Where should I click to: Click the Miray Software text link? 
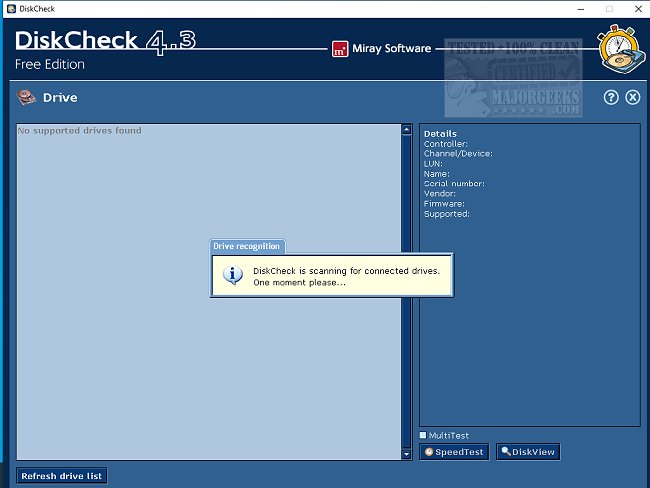[392, 49]
